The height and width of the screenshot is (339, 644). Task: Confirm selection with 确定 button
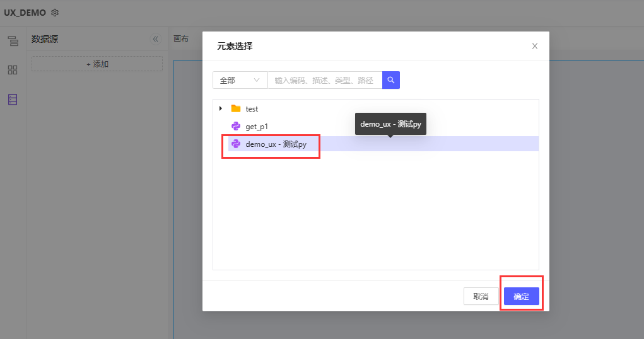click(x=521, y=296)
